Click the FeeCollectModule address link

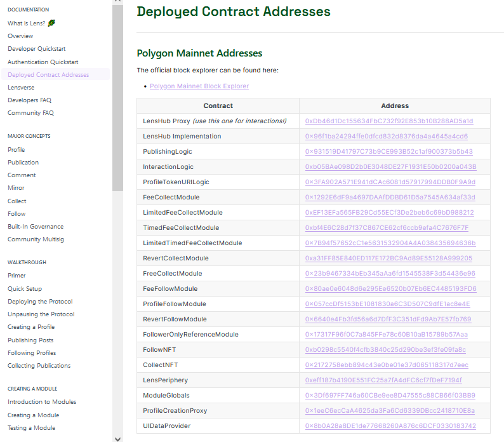pos(390,198)
